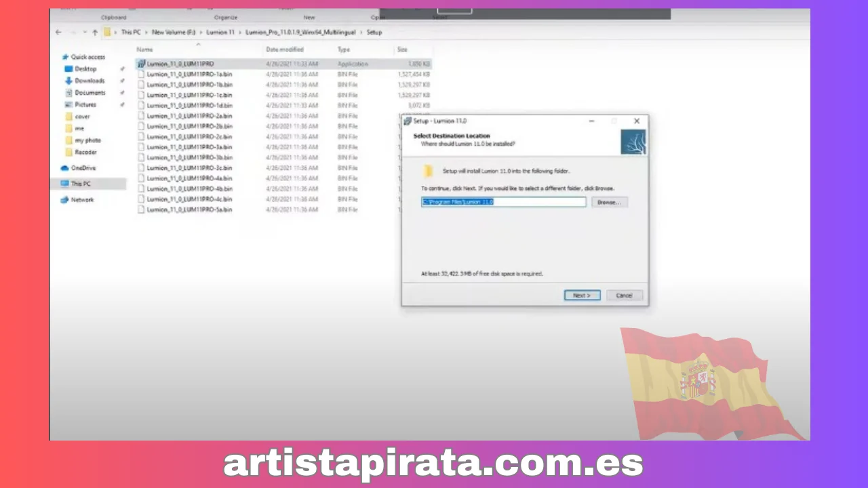The height and width of the screenshot is (488, 868).
Task: Select the file name Lumion_11_0_LUM11PRO-4a.bin
Action: [189, 178]
